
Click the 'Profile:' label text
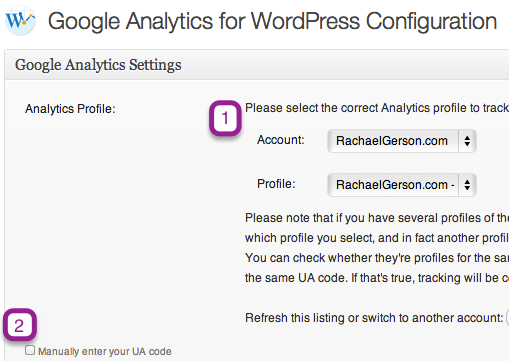pos(276,184)
